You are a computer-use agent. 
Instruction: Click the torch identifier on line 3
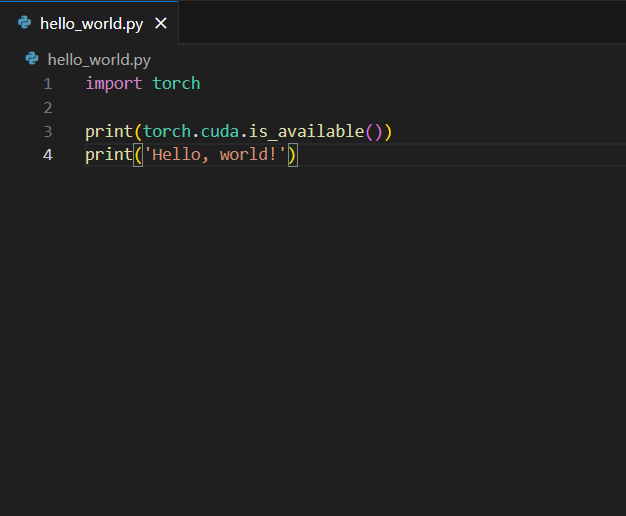pyautogui.click(x=166, y=131)
